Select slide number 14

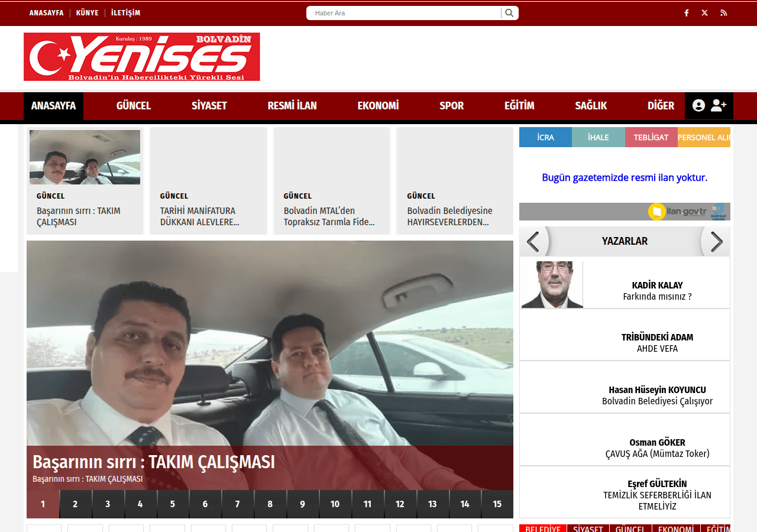click(465, 504)
